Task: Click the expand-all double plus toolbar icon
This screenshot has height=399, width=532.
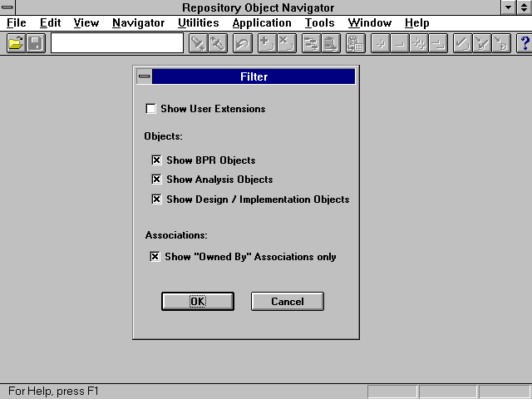Action: click(420, 43)
